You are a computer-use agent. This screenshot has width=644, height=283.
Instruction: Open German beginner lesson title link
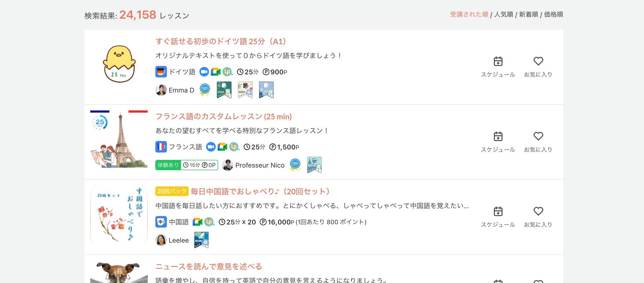[x=221, y=41]
